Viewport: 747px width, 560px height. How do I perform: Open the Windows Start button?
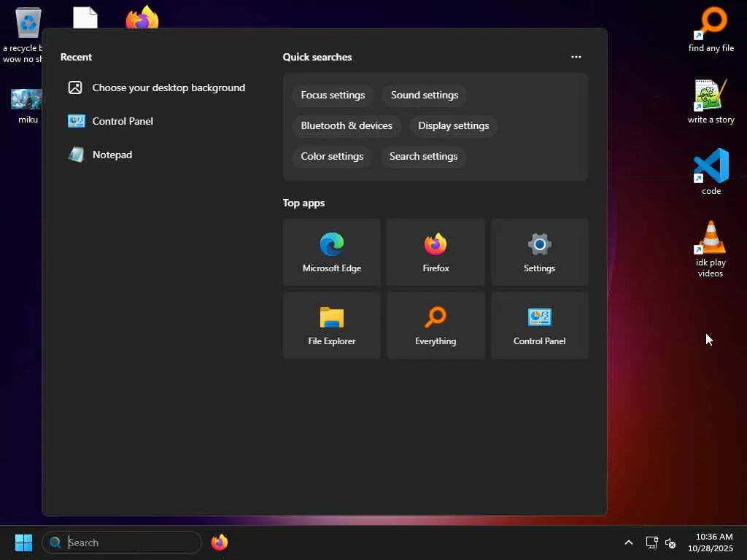coord(23,542)
